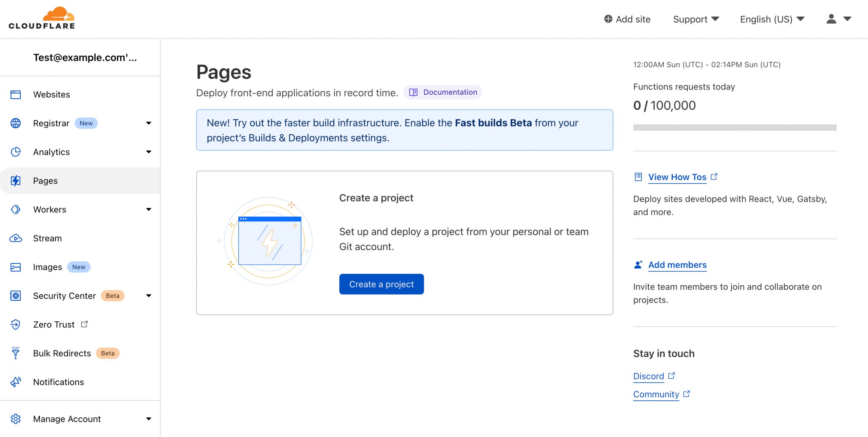The height and width of the screenshot is (437, 868).
Task: Open Notifications in the sidebar
Action: click(80, 382)
